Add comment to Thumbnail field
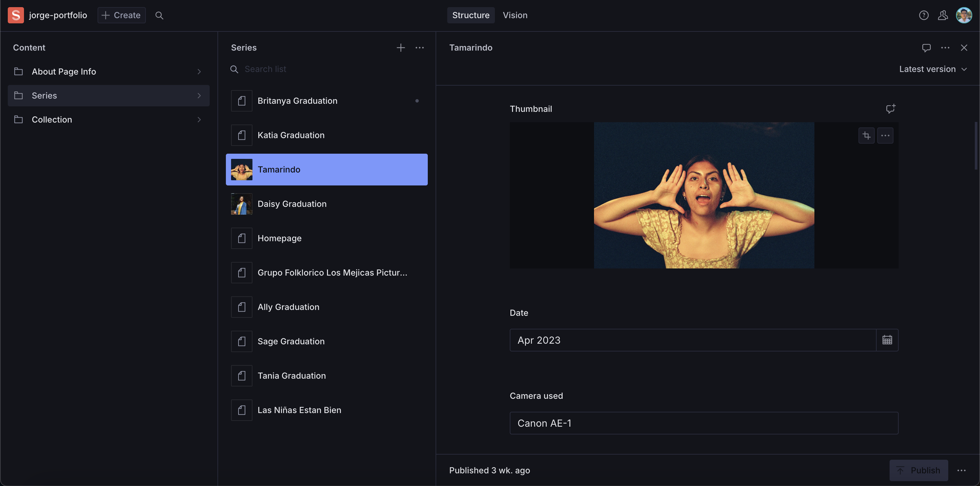Image resolution: width=980 pixels, height=486 pixels. click(x=890, y=109)
